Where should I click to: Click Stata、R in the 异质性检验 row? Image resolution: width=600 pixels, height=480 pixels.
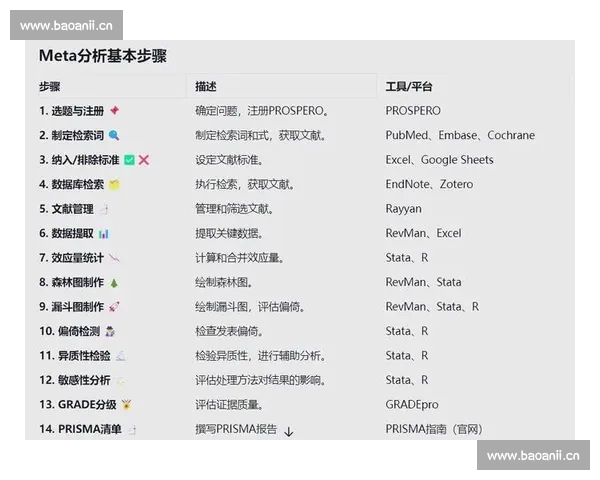tap(407, 356)
